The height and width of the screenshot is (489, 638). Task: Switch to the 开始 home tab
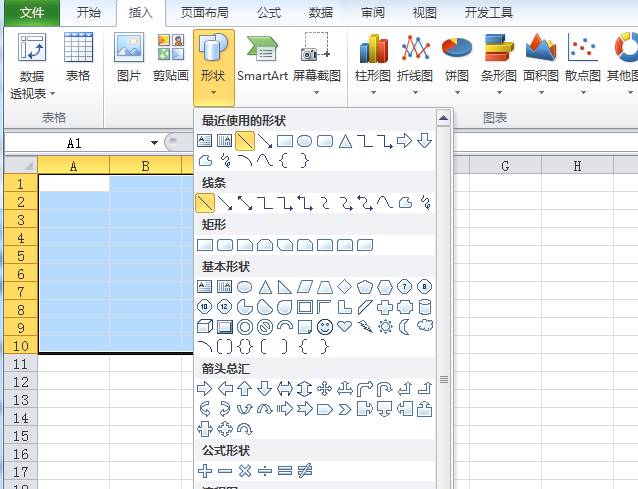pyautogui.click(x=88, y=13)
